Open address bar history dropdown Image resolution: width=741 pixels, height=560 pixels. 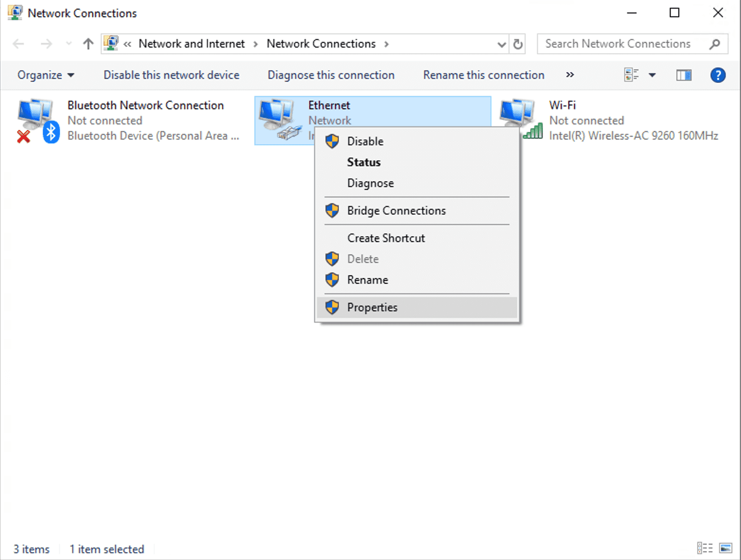[x=501, y=44]
